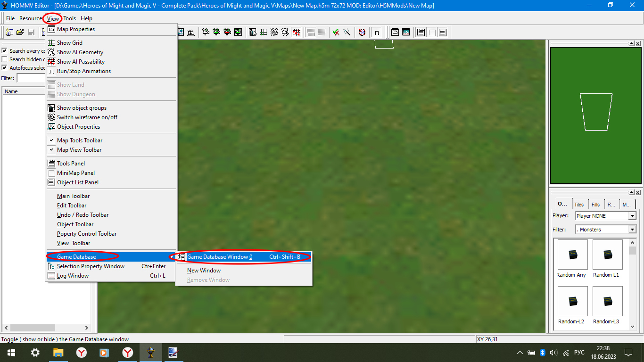
Task: Open Selection Property Window menu entry
Action: click(111, 266)
